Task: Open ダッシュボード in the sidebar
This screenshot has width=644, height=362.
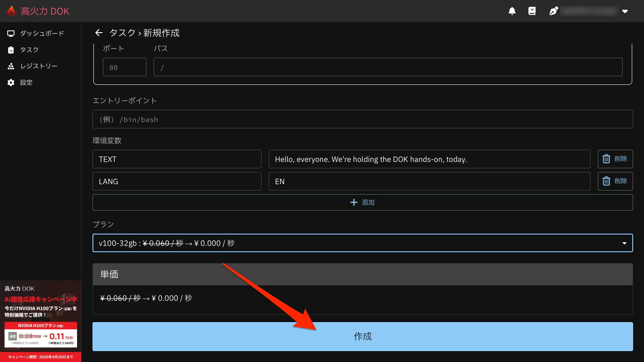Action: click(x=42, y=33)
